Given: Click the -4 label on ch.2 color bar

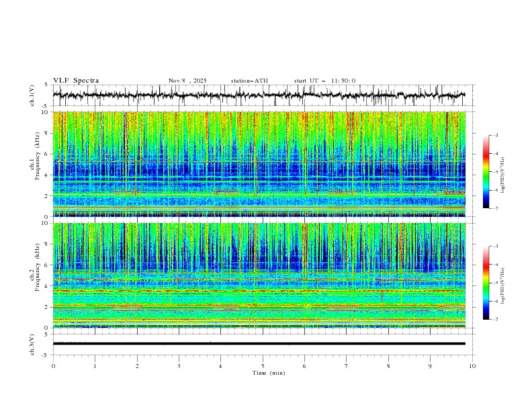Looking at the screenshot, I should tap(496, 265).
